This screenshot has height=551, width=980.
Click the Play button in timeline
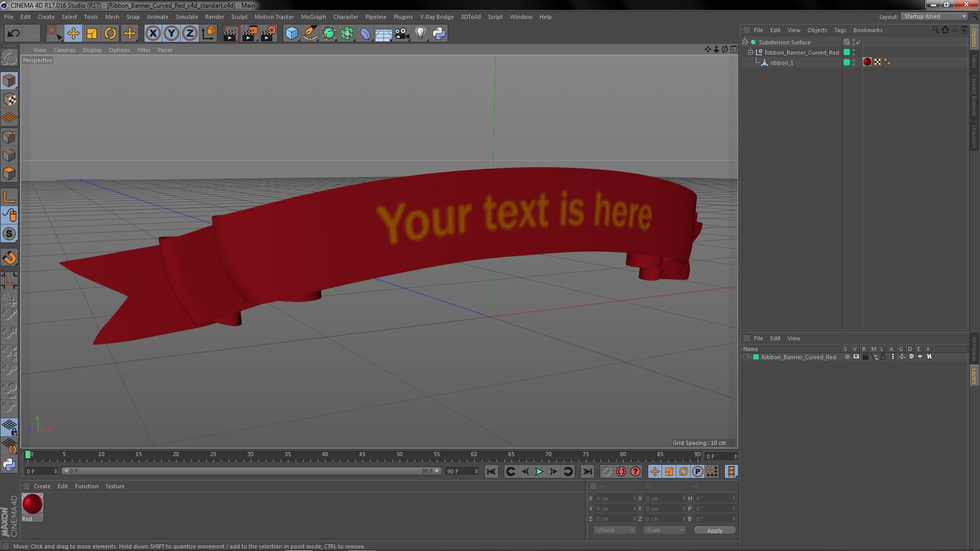[x=538, y=471]
